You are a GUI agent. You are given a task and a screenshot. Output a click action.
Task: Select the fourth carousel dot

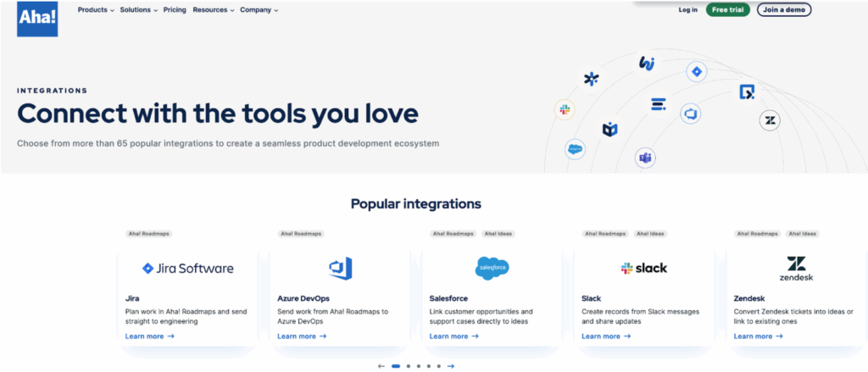[428, 366]
